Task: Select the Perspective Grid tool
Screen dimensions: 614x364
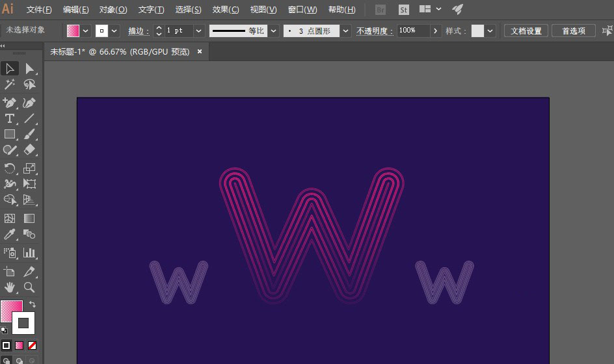Action: point(29,200)
